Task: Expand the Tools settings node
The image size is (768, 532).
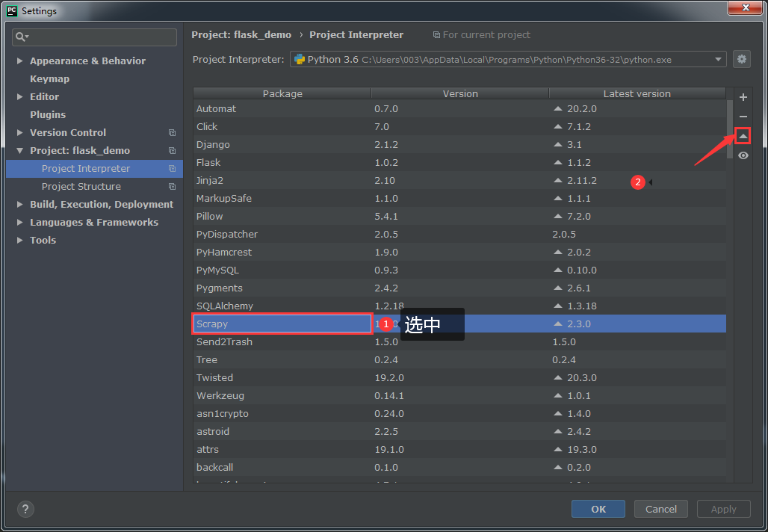Action: (x=19, y=240)
